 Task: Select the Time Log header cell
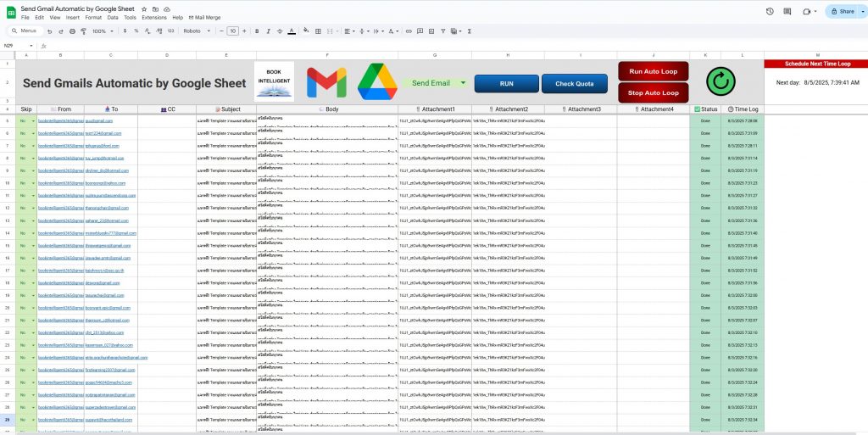(743, 109)
